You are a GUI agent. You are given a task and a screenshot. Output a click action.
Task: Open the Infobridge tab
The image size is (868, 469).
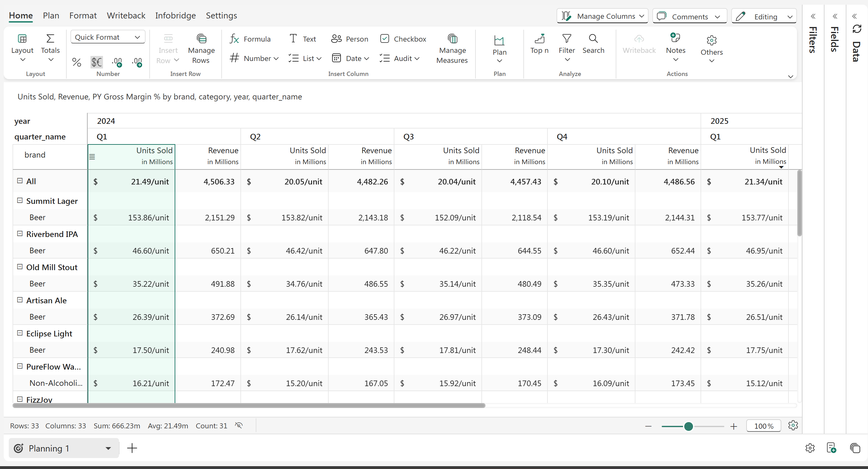pyautogui.click(x=175, y=16)
